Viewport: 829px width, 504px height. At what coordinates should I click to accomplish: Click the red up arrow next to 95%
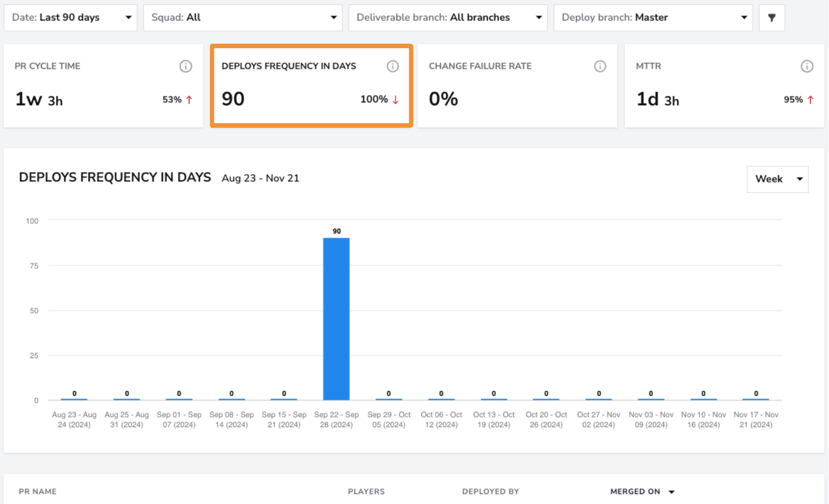tap(810, 100)
